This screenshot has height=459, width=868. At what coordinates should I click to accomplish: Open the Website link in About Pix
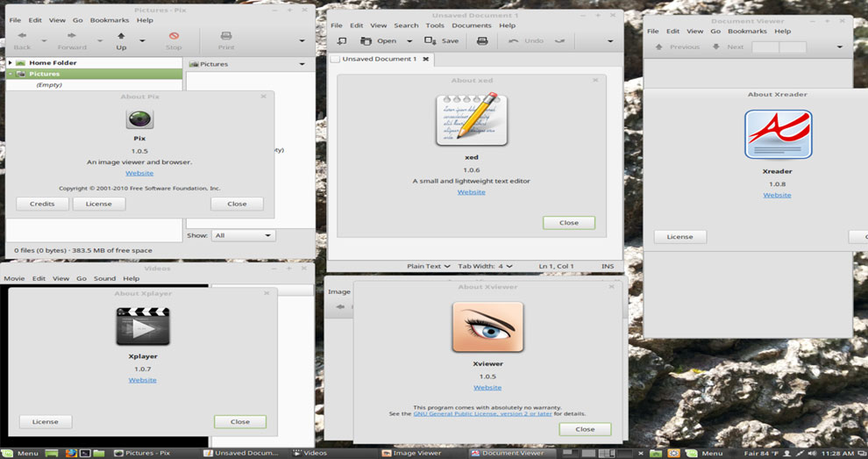click(139, 174)
